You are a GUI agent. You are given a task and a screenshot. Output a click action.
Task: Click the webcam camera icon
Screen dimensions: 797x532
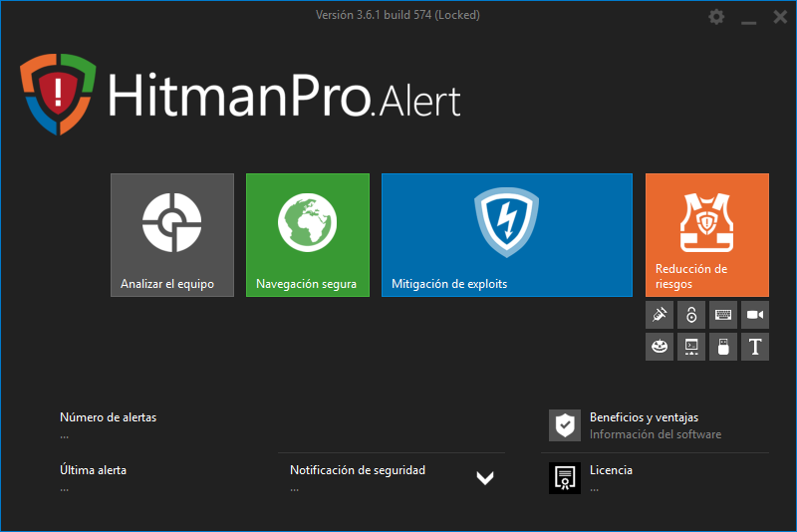pyautogui.click(x=755, y=315)
